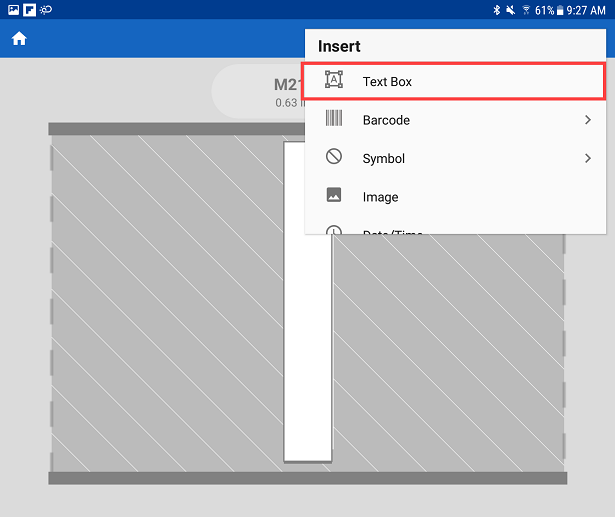
Task: Choose Barcode menu entry label
Action: (386, 120)
